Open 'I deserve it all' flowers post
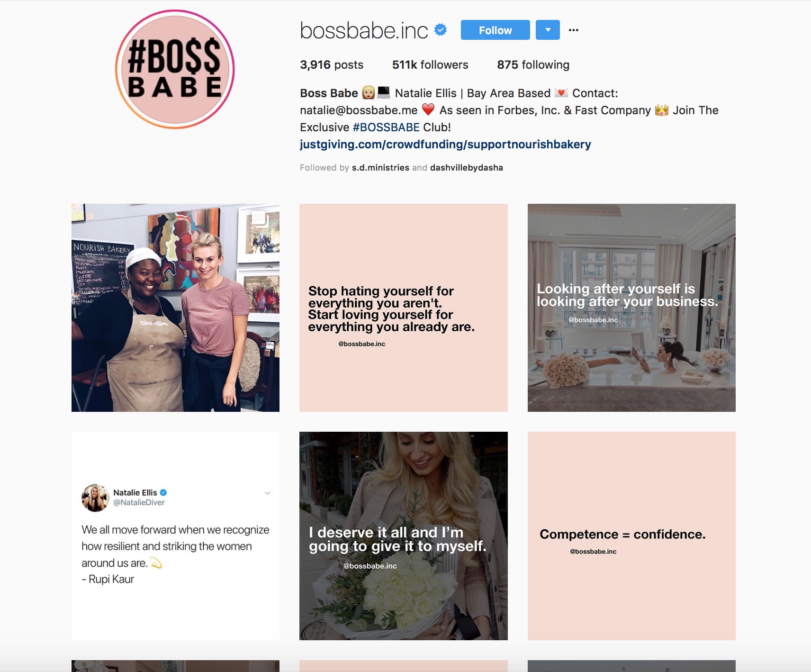 pyautogui.click(x=404, y=536)
